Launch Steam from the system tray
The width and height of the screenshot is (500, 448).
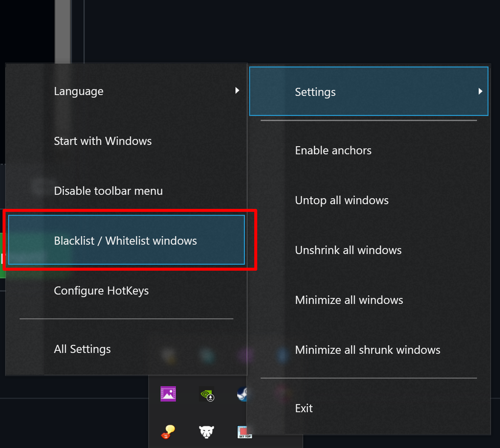243,393
